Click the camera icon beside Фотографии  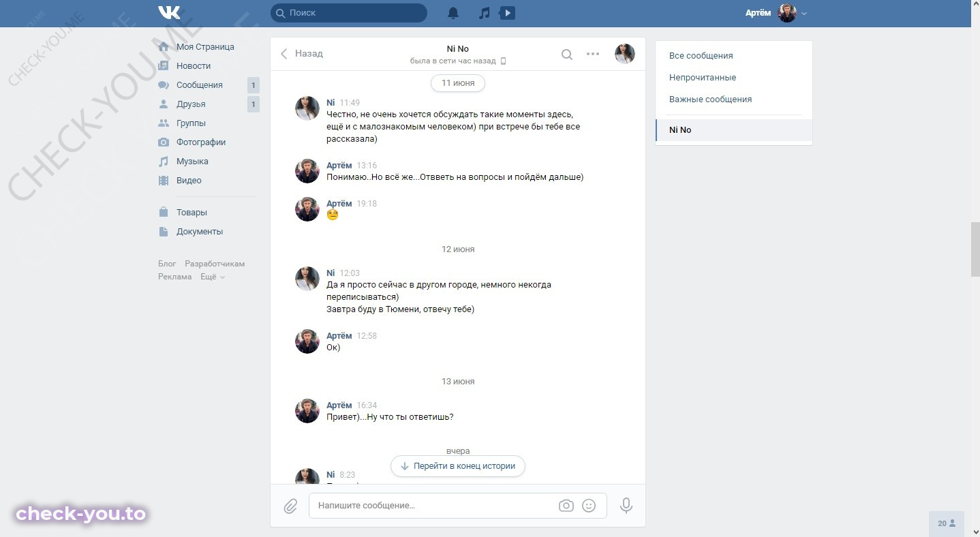[x=164, y=142]
